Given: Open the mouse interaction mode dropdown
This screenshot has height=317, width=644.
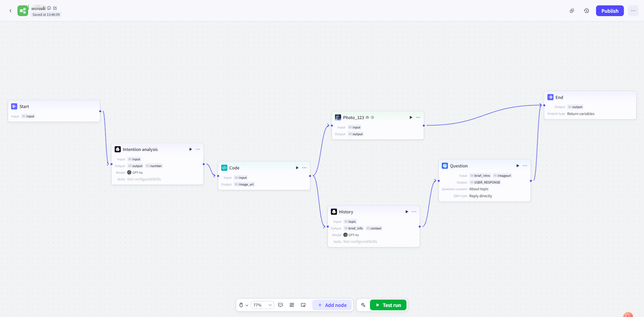Looking at the screenshot, I should point(244,305).
